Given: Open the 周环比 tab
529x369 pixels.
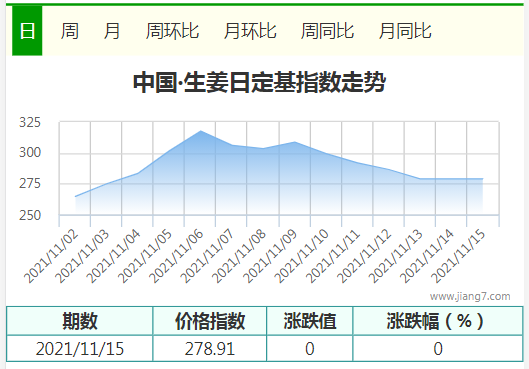Looking at the screenshot, I should (172, 31).
